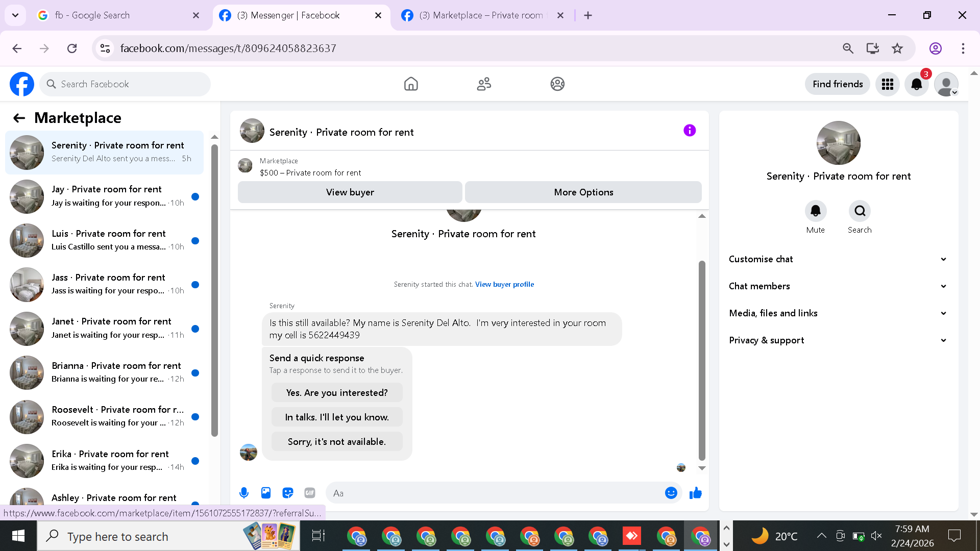
Task: Mute this Serenity conversation
Action: (816, 211)
